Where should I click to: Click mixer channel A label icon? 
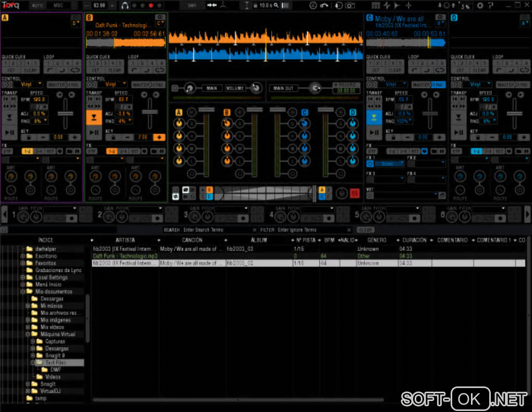[x=179, y=112]
